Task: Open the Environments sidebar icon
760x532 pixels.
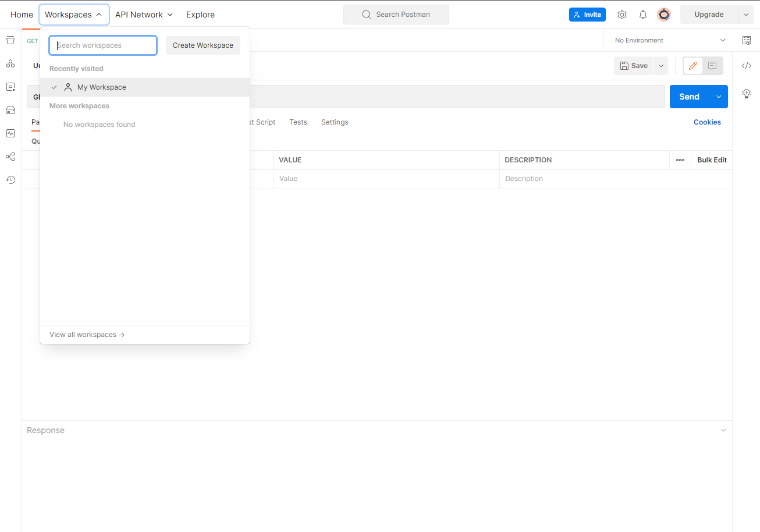Action: pos(10,87)
